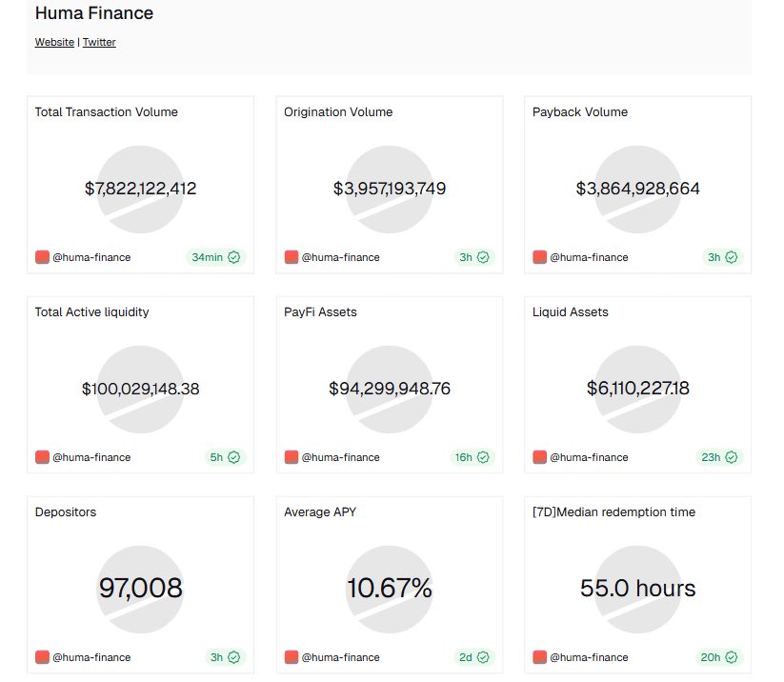Open @huma-finance on Liquid Assets card
This screenshot has height=682, width=784.
589,457
